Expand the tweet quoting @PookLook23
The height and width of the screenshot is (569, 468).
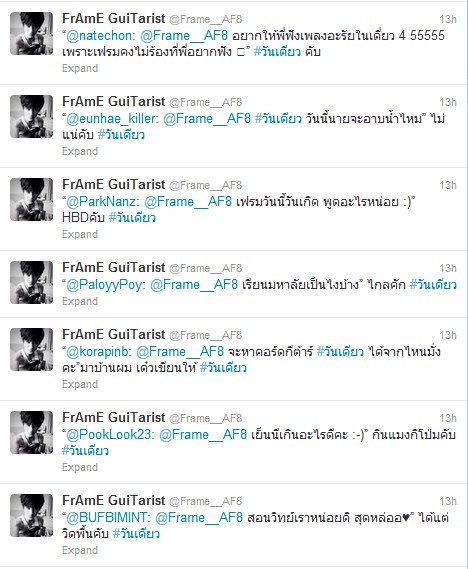(x=80, y=467)
